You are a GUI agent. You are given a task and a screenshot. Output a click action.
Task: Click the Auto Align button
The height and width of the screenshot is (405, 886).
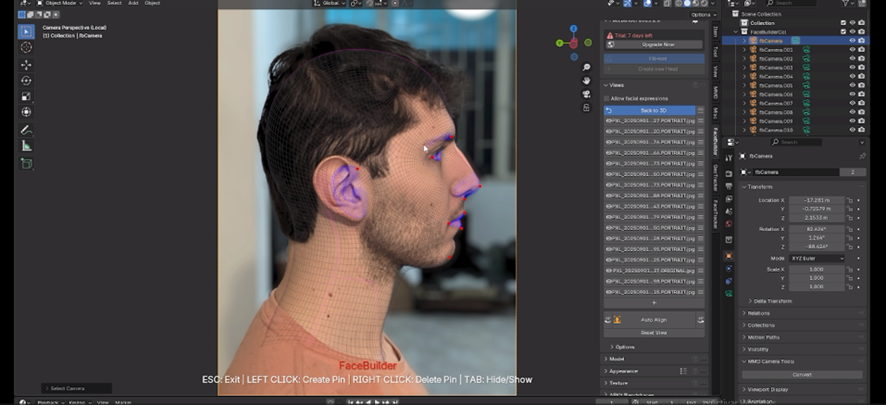654,320
